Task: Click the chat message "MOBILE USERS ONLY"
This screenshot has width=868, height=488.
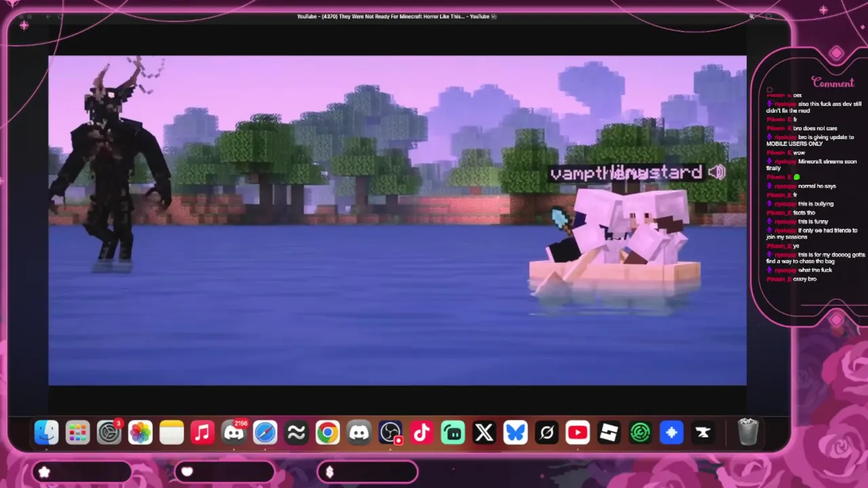Action: [795, 144]
